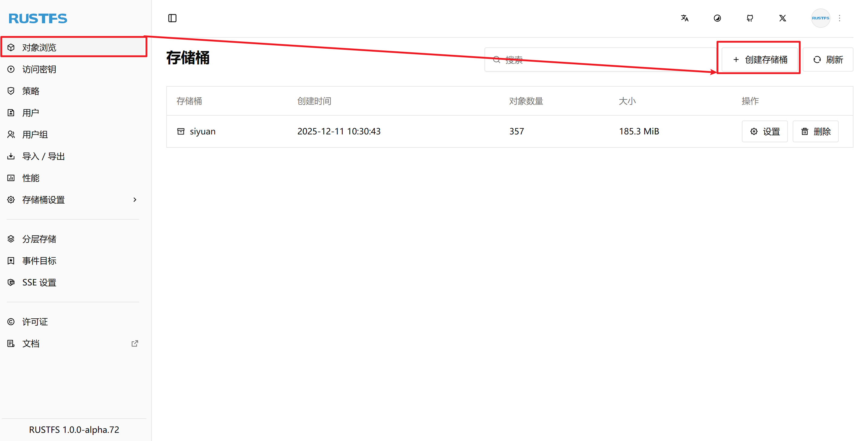Viewport: 868px width, 441px height.
Task: Select 对象浏览 in the sidebar
Action: point(39,47)
